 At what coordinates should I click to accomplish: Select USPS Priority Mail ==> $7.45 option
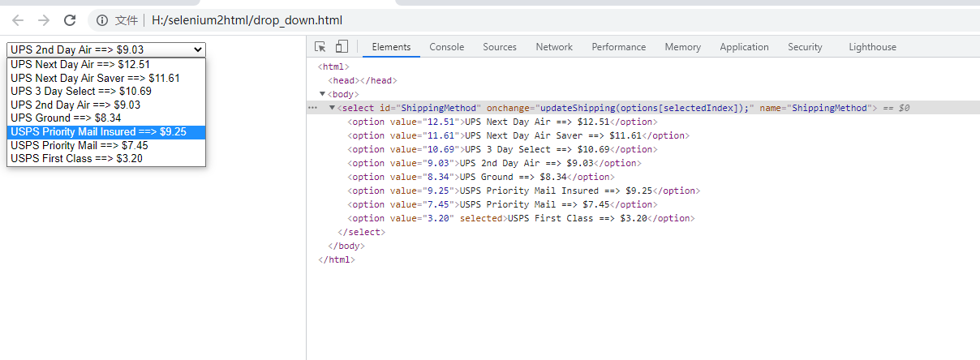(x=106, y=145)
